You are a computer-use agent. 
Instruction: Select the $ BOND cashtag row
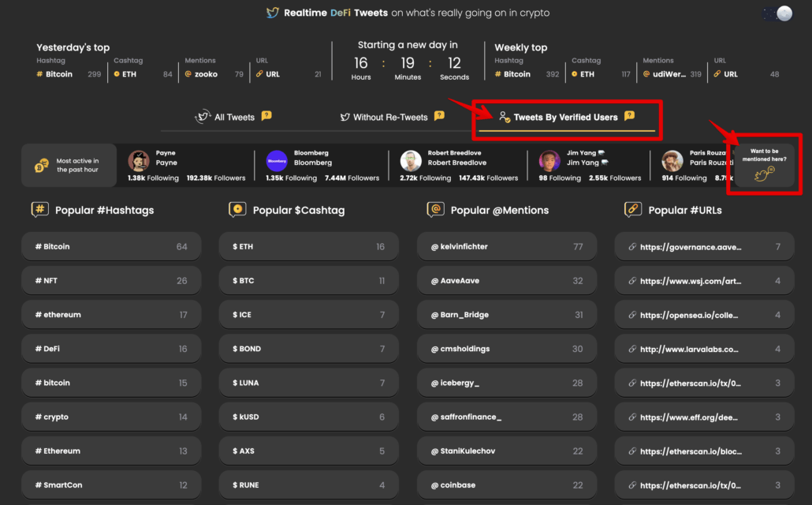[x=309, y=349]
